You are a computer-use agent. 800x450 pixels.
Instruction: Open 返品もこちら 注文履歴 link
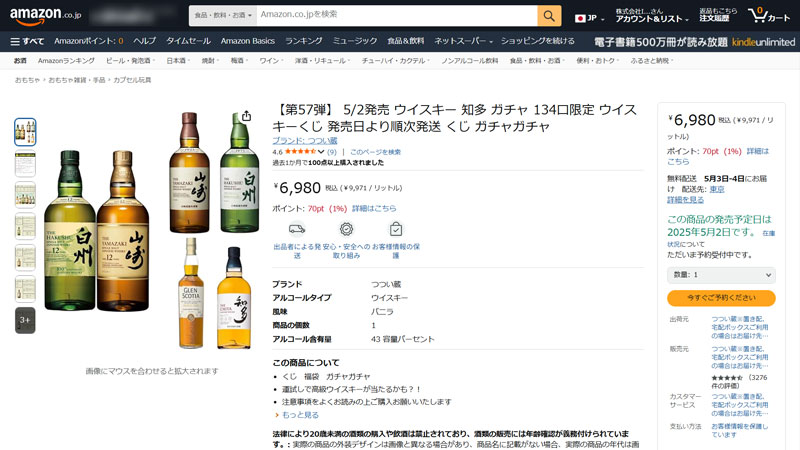point(718,15)
